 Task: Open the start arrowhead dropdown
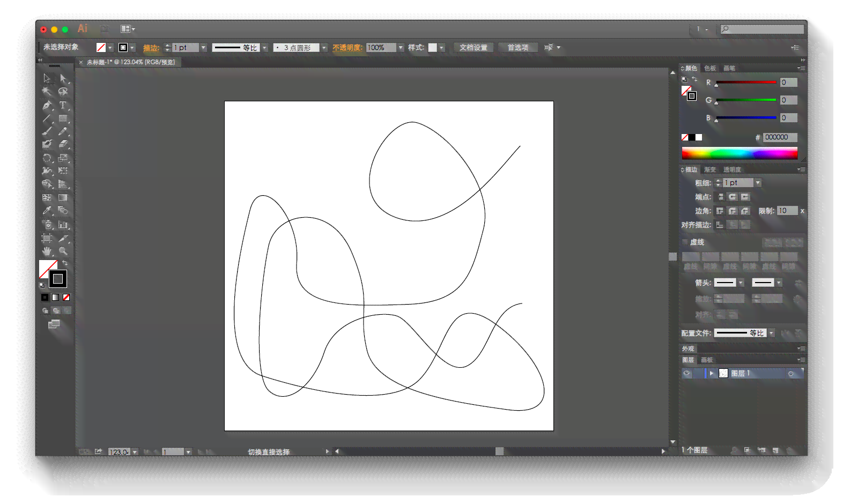click(x=741, y=283)
